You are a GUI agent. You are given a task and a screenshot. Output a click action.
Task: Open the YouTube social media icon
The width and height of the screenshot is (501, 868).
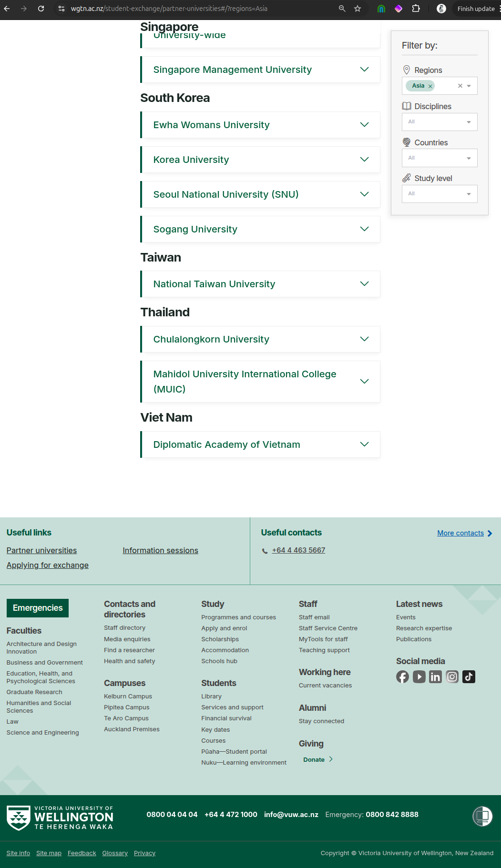[x=419, y=677]
